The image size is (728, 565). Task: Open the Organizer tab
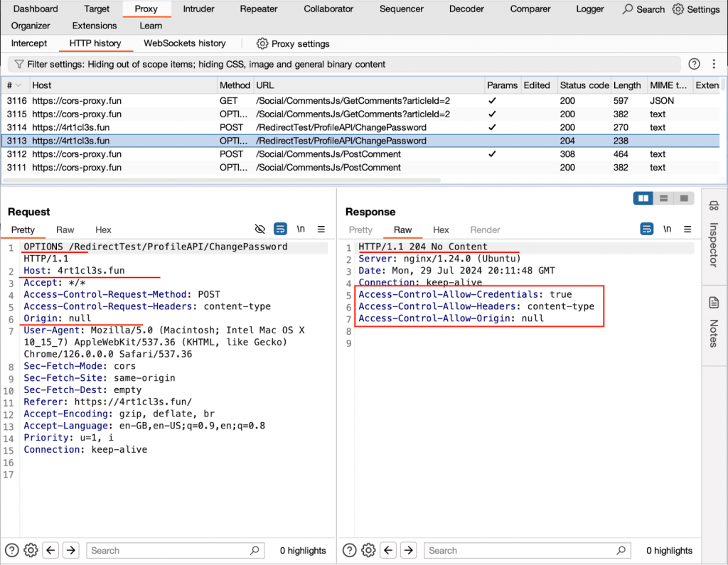tap(31, 26)
